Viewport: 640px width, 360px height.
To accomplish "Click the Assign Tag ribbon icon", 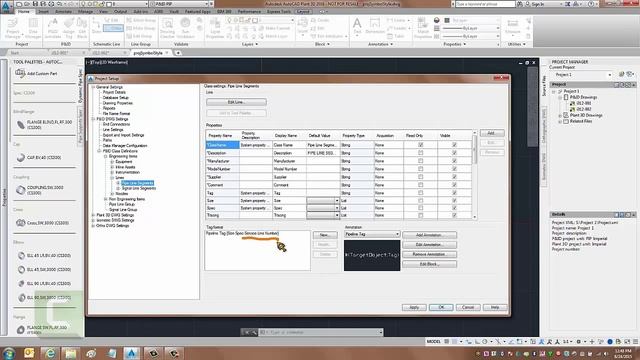I will [x=69, y=29].
